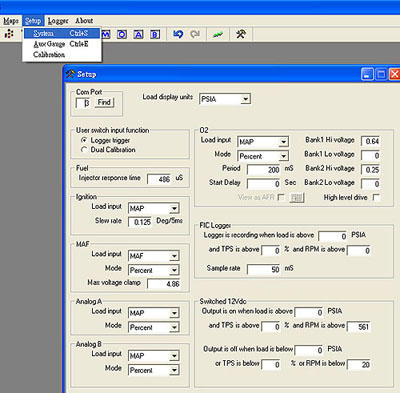Open the About menu
The height and width of the screenshot is (393, 400).
click(x=84, y=21)
